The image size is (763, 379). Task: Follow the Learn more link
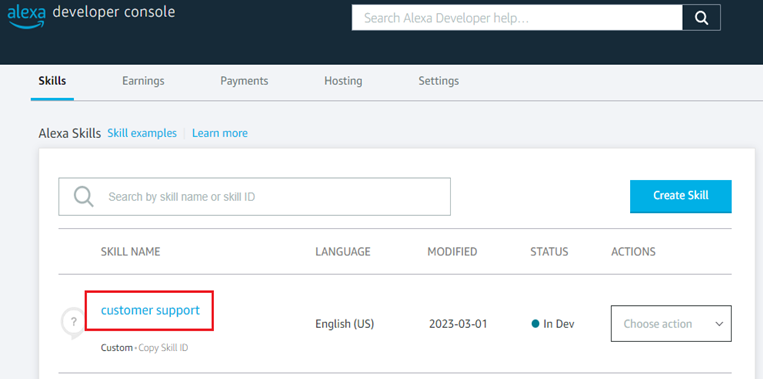pos(220,133)
